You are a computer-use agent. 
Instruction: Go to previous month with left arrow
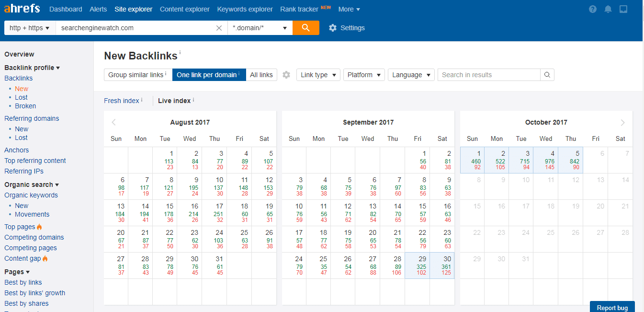113,122
